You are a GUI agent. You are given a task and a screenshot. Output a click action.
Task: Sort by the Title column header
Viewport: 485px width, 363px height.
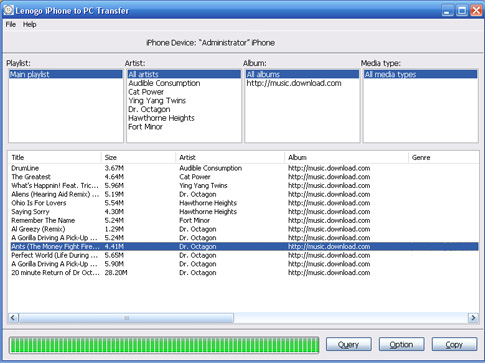click(x=55, y=157)
